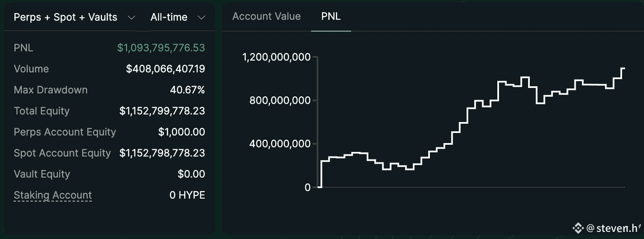Click the Max Drawdown 40.67% figure
This screenshot has width=644, height=239.
click(x=188, y=90)
